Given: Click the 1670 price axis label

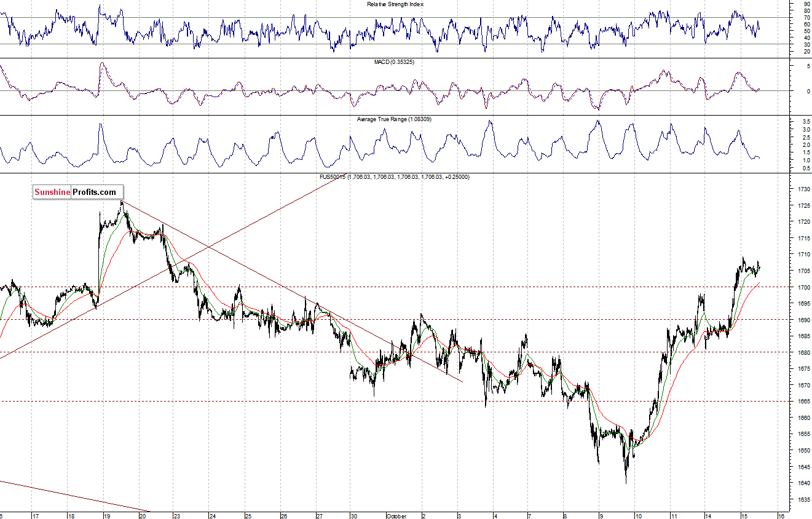Looking at the screenshot, I should [x=804, y=385].
